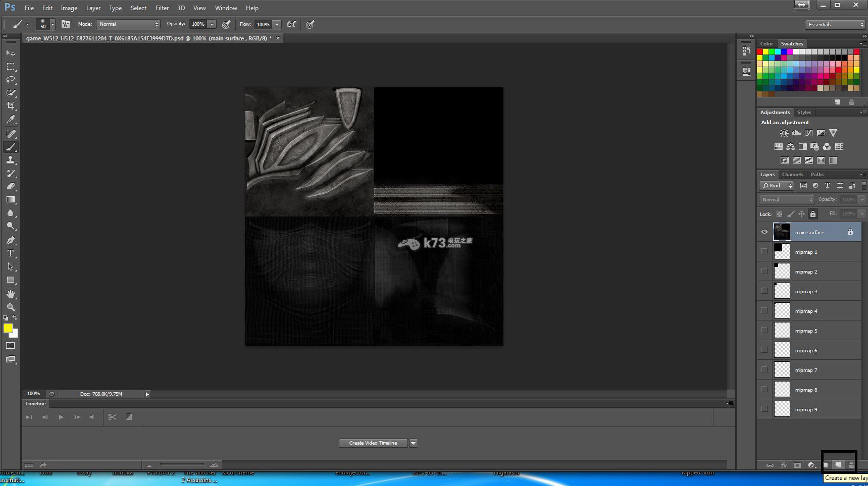This screenshot has width=868, height=486.
Task: Open the Window menu
Action: coord(226,8)
